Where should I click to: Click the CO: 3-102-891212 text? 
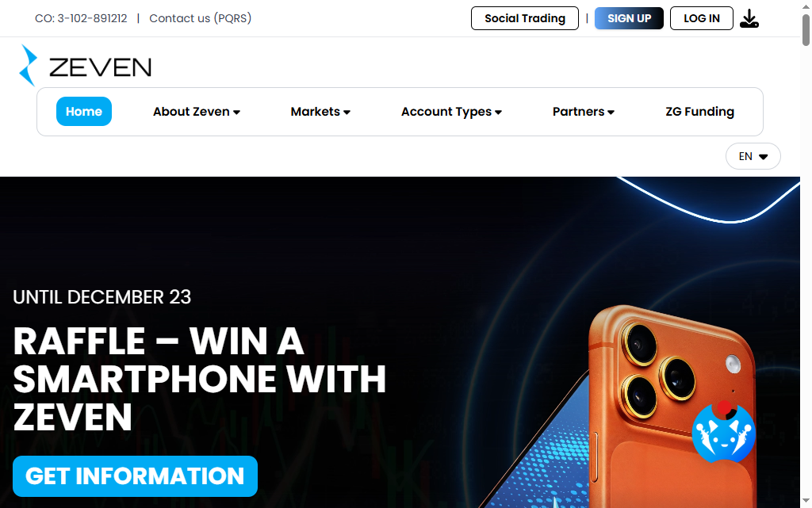click(x=81, y=18)
